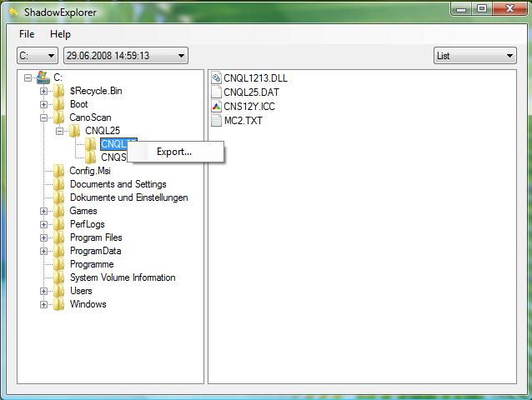
Task: Expand the Games folder node
Action: (x=44, y=211)
